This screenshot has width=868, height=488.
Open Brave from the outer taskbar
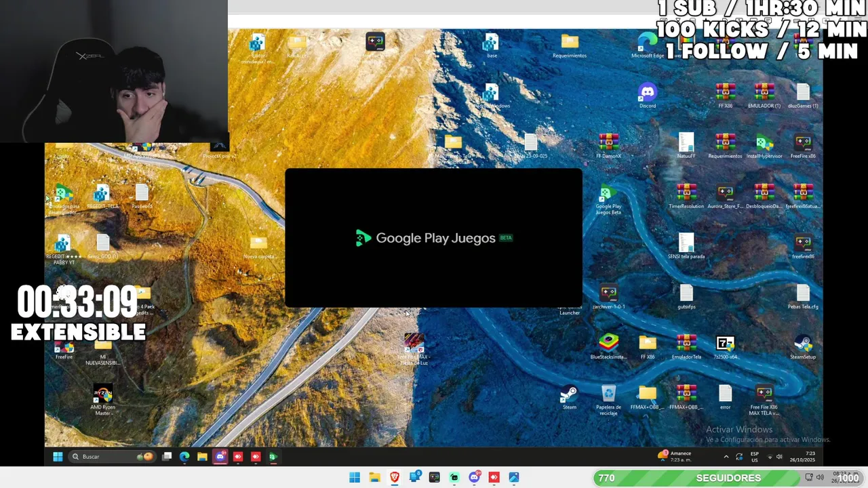tap(395, 478)
